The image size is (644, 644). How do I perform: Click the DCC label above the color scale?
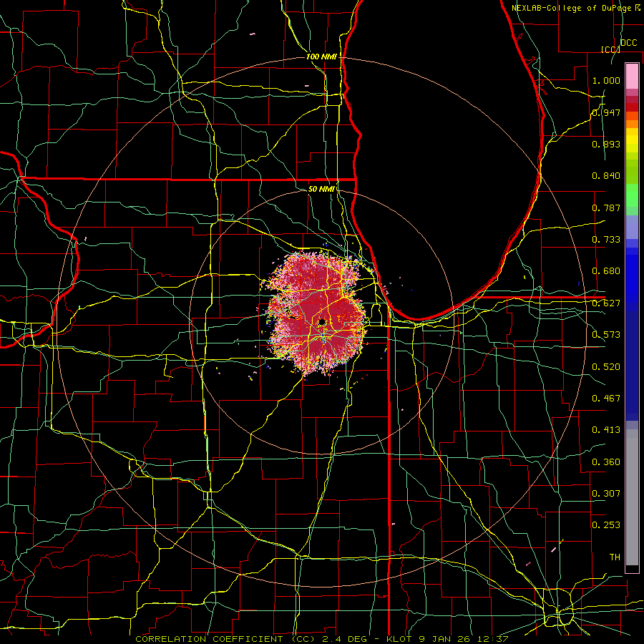pos(628,43)
